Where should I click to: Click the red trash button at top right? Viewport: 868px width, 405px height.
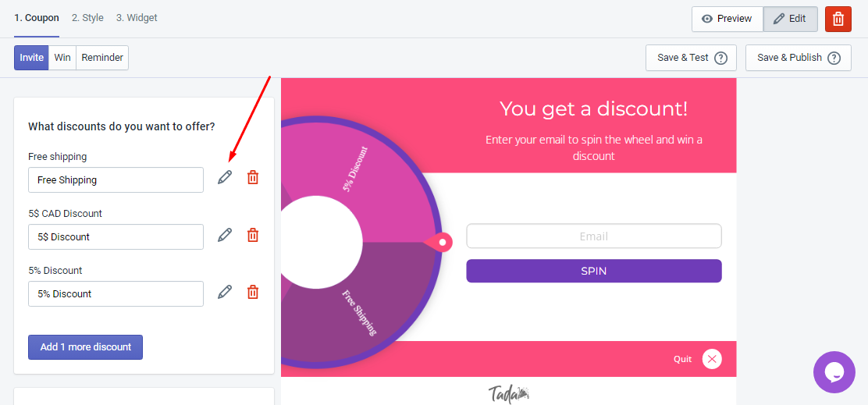(x=838, y=19)
